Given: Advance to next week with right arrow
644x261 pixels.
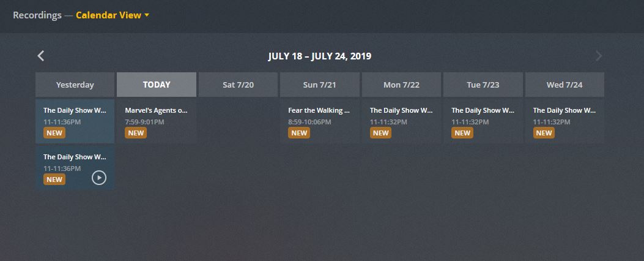Looking at the screenshot, I should pyautogui.click(x=599, y=56).
